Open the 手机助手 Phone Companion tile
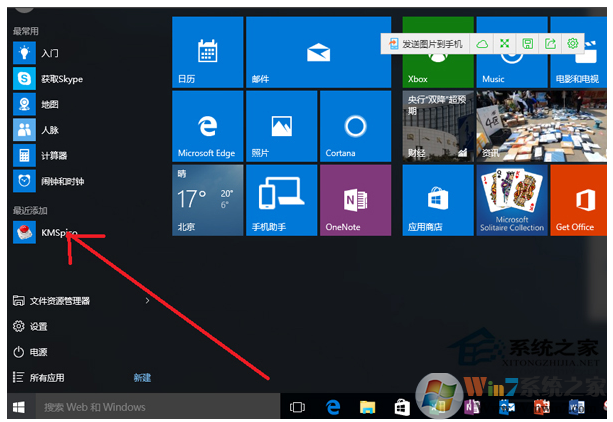This screenshot has width=613, height=422. [281, 200]
